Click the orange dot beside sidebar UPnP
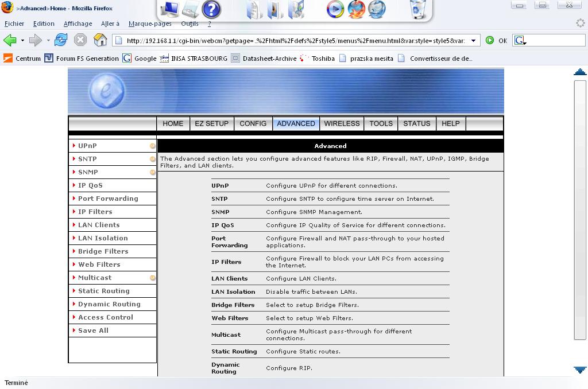Image resolution: width=588 pixels, height=389 pixels. click(x=153, y=146)
